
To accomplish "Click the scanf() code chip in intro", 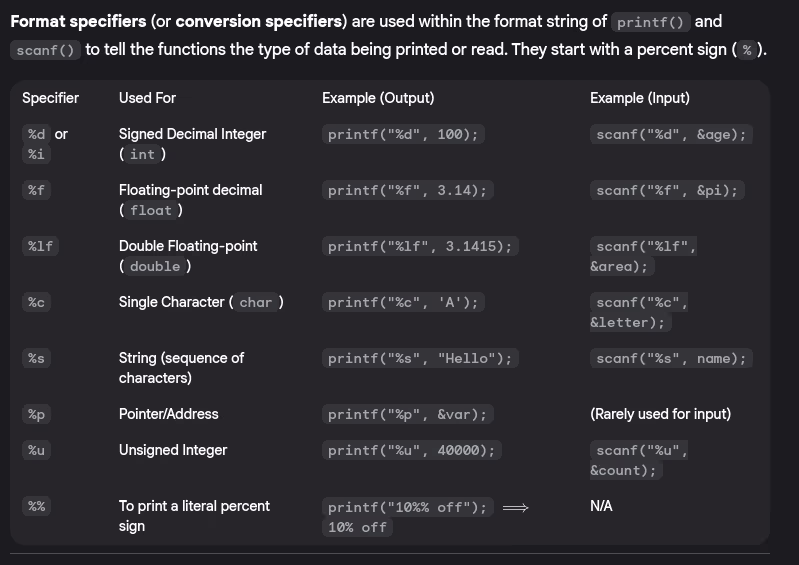I will point(46,50).
